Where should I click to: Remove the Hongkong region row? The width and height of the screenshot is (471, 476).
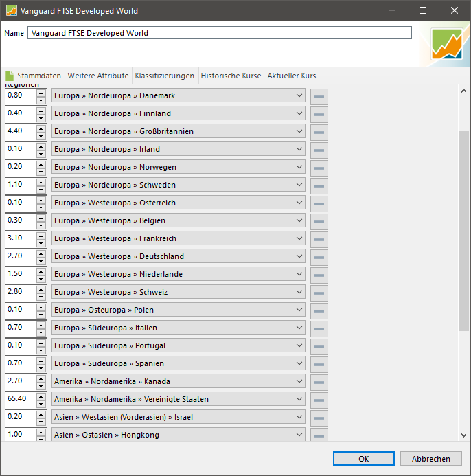[x=319, y=435]
